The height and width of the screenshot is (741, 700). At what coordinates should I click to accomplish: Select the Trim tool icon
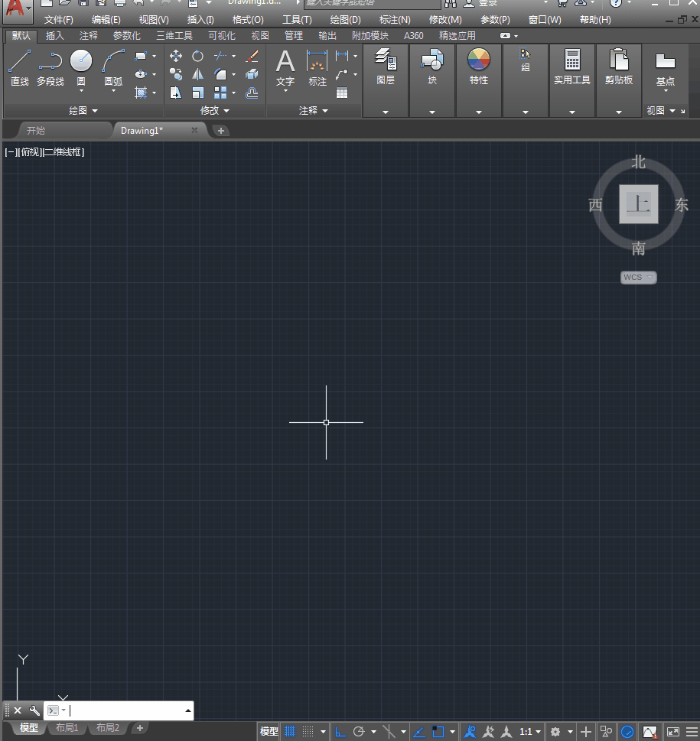(220, 56)
